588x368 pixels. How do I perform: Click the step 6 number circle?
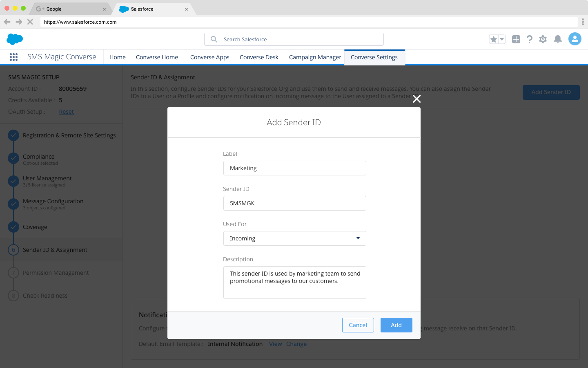click(x=13, y=250)
